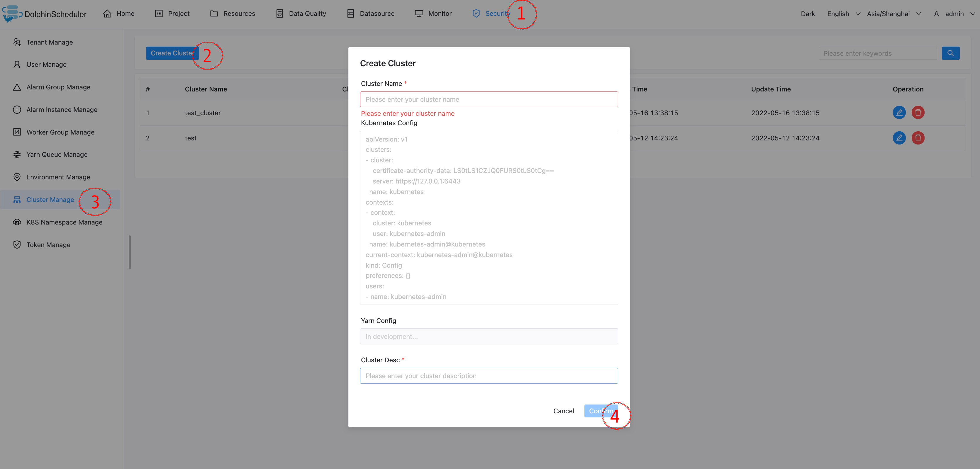Image resolution: width=980 pixels, height=469 pixels.
Task: Click the Yarn Queue Manage icon
Action: 17,154
